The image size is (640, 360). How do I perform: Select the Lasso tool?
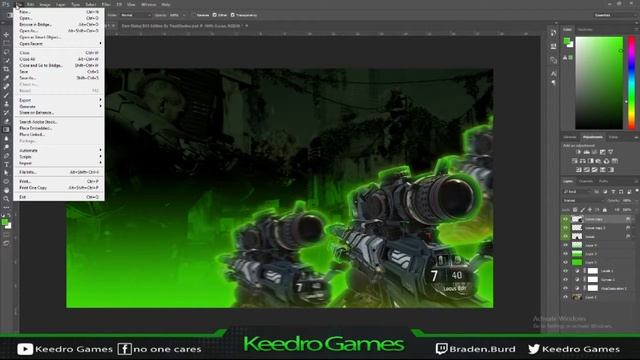[6, 52]
